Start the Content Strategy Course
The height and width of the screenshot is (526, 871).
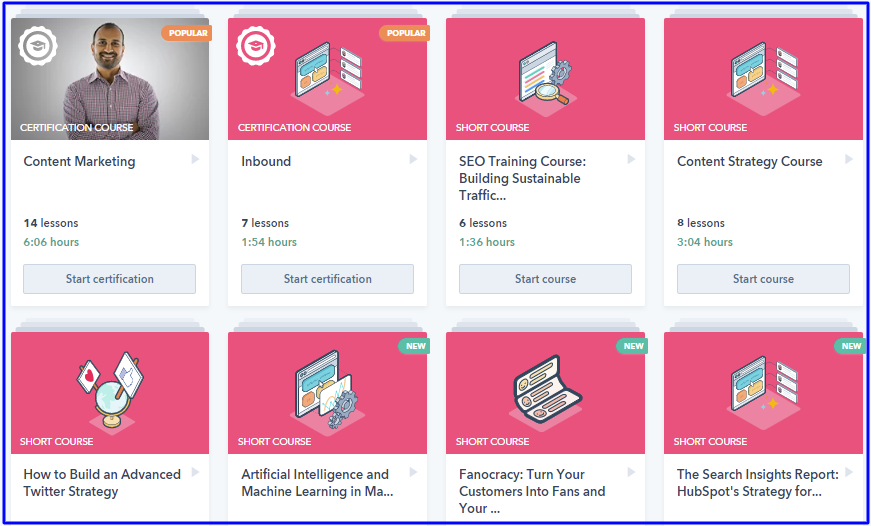[763, 279]
